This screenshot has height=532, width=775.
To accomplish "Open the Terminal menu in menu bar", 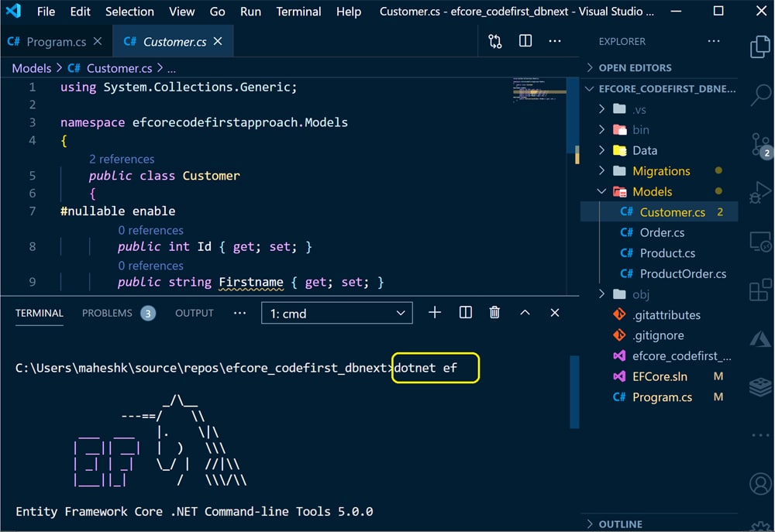I will (x=298, y=12).
